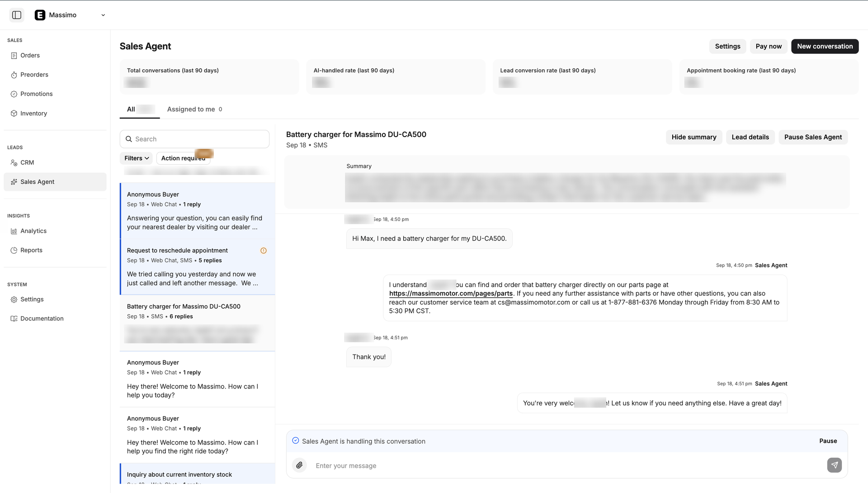Start a New conversation
This screenshot has height=493, width=868.
825,47
